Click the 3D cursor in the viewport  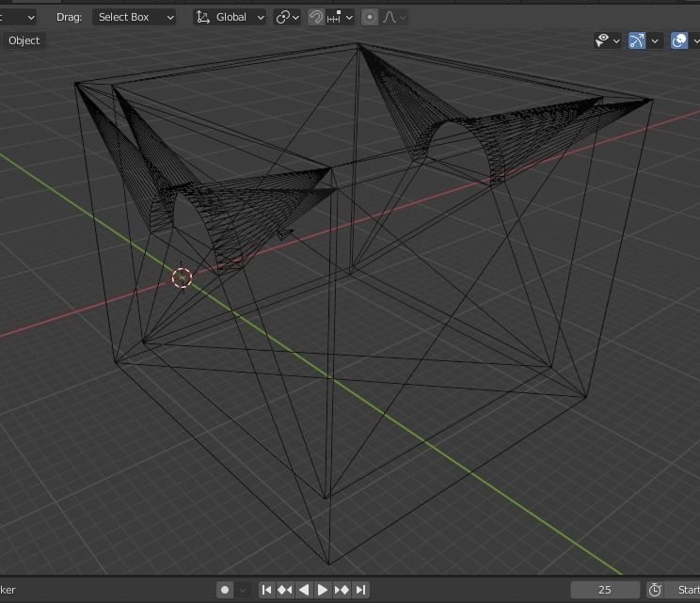(x=183, y=278)
